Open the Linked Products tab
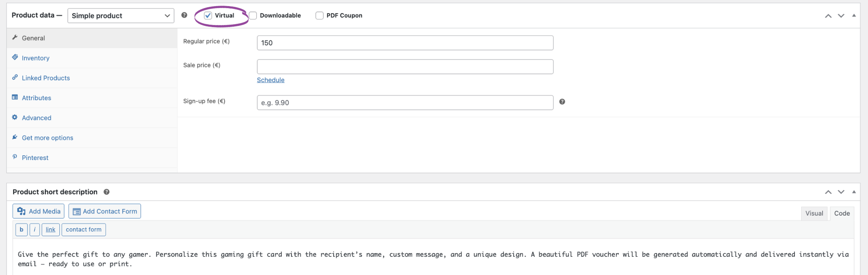The width and height of the screenshot is (868, 275). click(92, 78)
